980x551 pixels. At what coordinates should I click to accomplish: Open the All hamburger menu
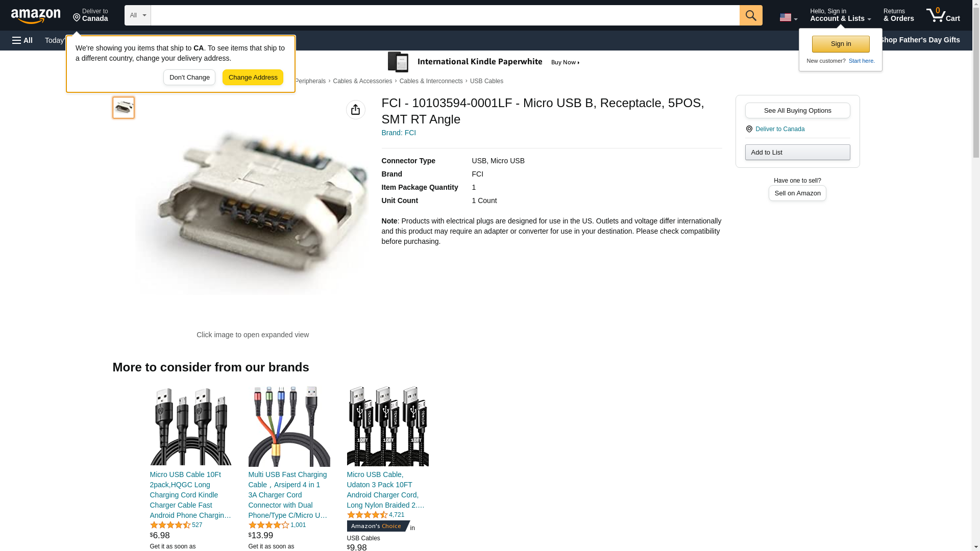click(x=22, y=40)
